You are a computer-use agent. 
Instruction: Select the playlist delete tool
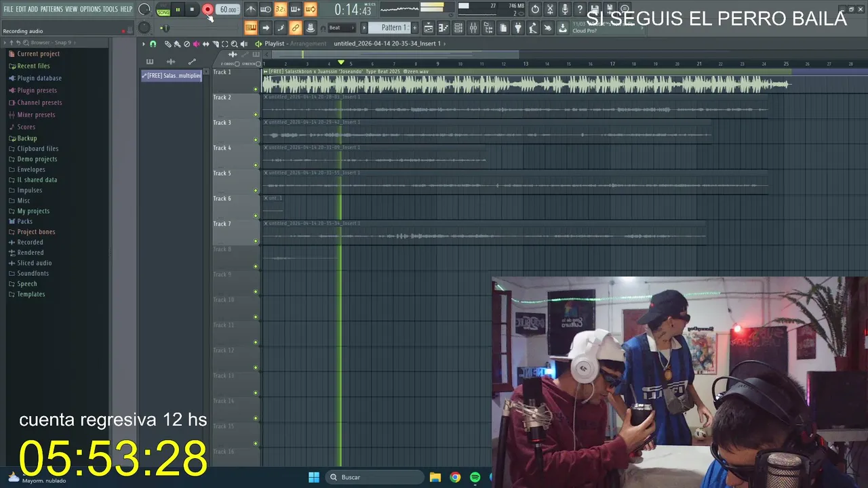point(186,44)
